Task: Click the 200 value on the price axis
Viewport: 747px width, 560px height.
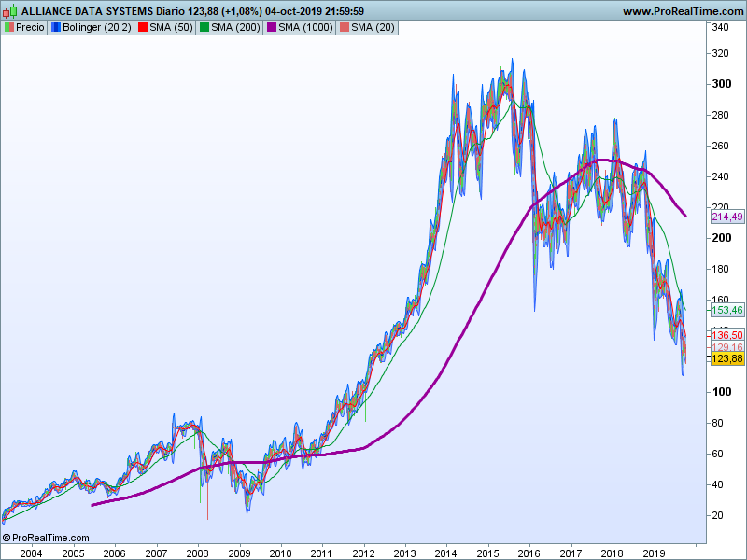Action: point(722,238)
